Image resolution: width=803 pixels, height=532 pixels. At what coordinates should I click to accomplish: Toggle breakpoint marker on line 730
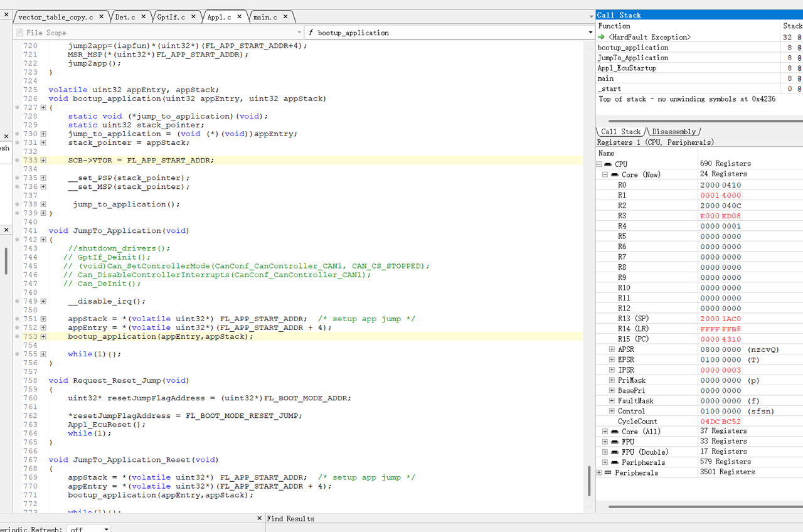pyautogui.click(x=17, y=134)
